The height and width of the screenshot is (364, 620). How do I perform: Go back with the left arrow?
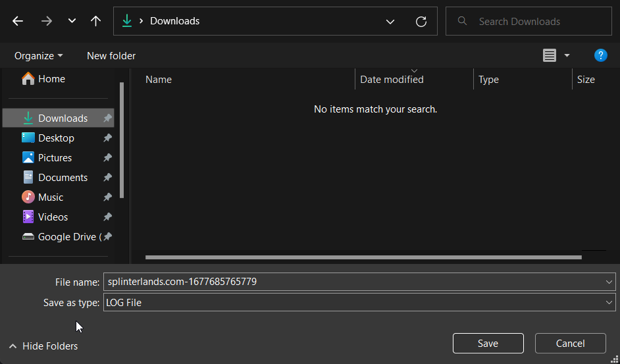coord(18,21)
